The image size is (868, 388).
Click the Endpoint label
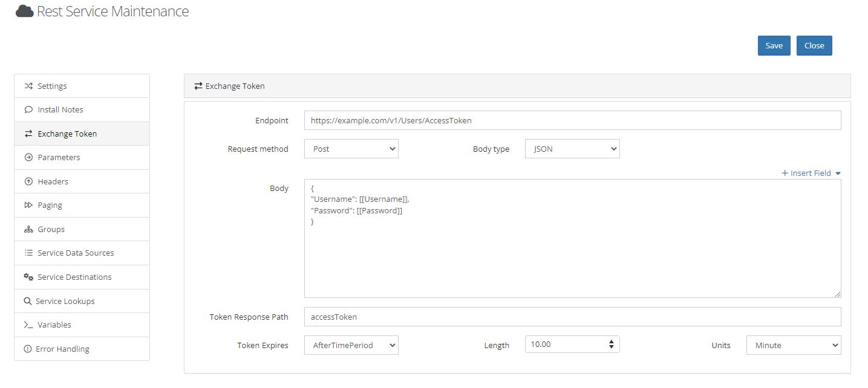272,120
